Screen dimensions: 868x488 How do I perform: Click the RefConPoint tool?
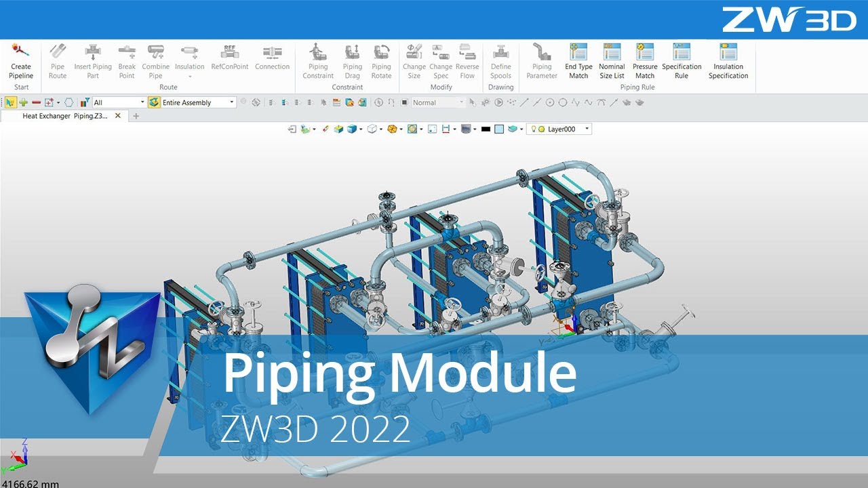point(229,58)
